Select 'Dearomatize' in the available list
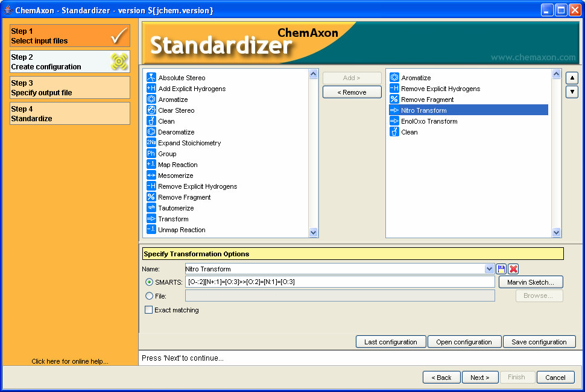 point(176,132)
